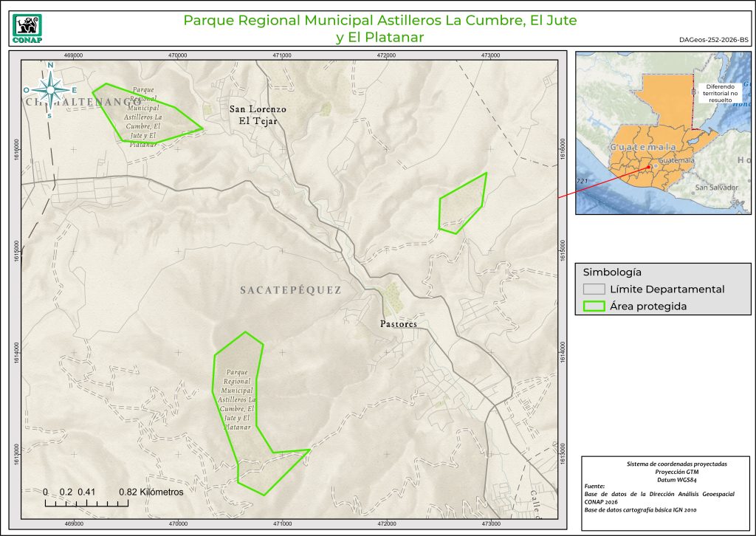The image size is (756, 536).
Task: Click the San Salvador label in inset map
Action: tap(715, 188)
